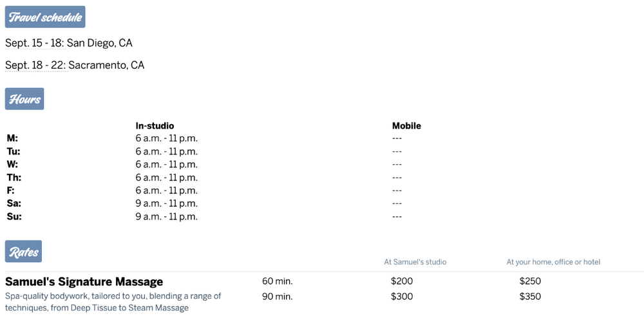Click the Mobile column header
Viewport: 644px width, 325px height.
406,125
